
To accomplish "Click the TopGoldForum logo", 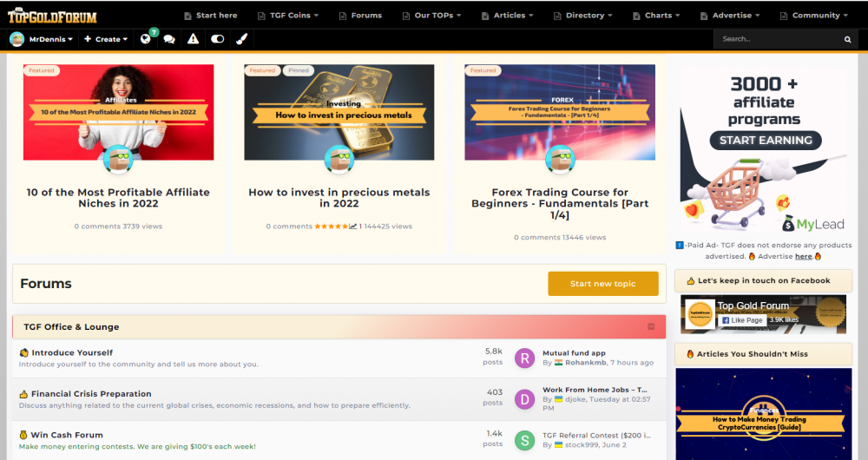I will (x=53, y=16).
